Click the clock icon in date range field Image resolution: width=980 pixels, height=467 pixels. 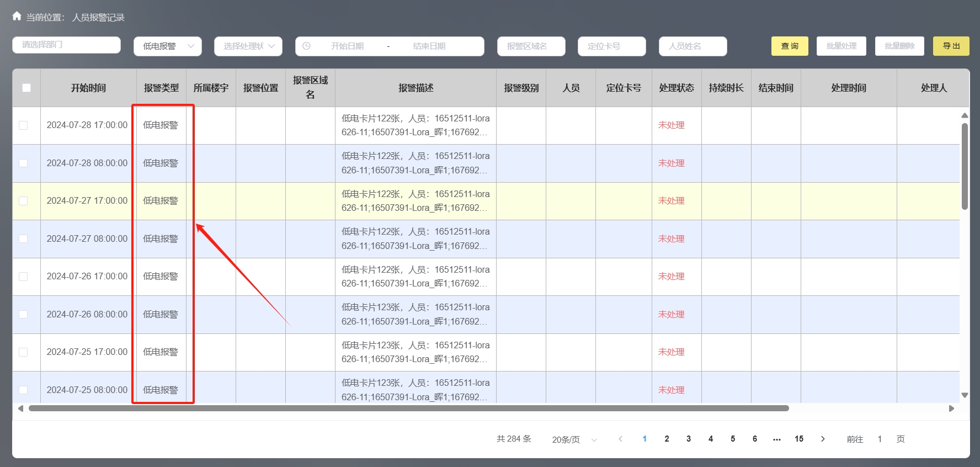306,46
